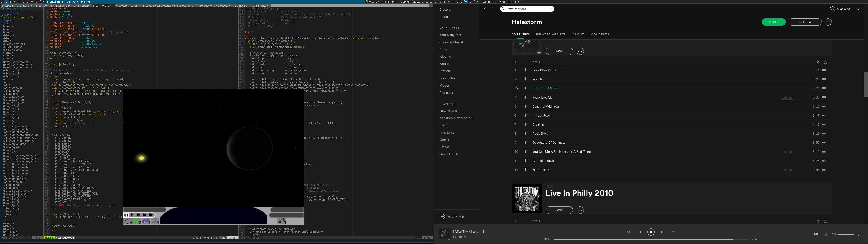Screen dimensions: 868x244
Task: Open the galaxy view icon
Action: click(146, 221)
